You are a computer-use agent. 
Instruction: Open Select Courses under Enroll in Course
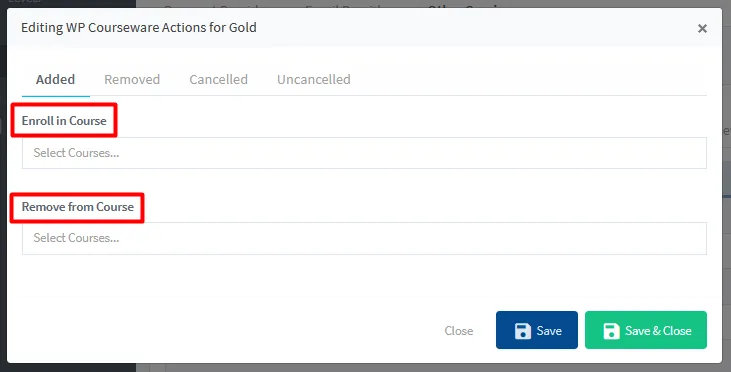tap(364, 153)
